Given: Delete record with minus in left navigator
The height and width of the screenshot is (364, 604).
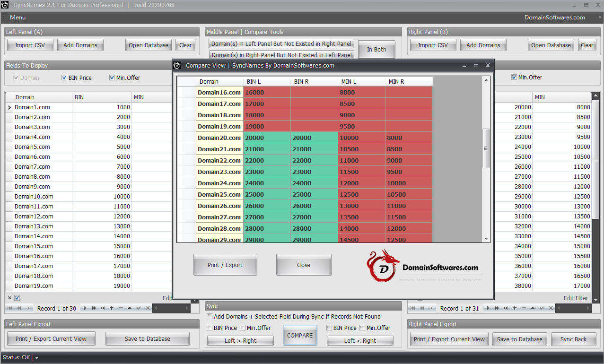Looking at the screenshot, I should 121,308.
